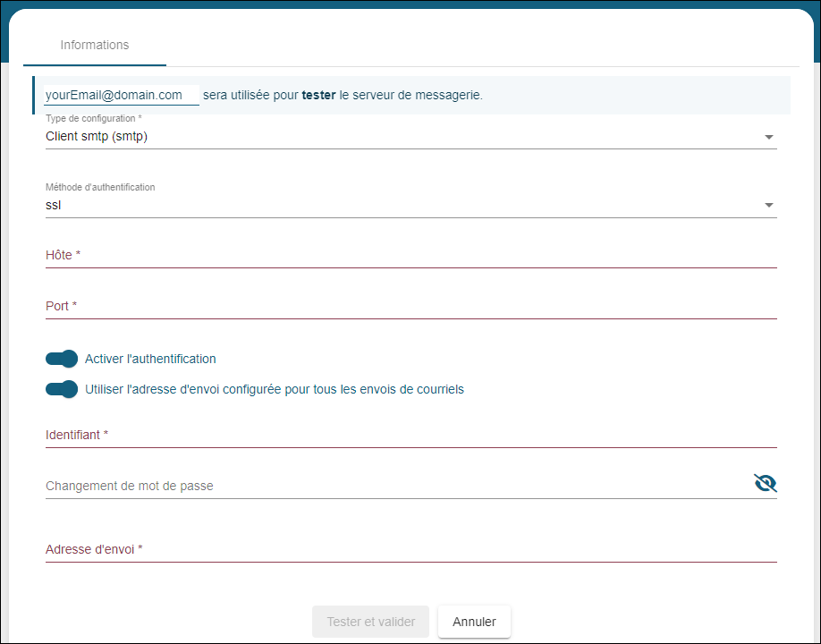This screenshot has width=821, height=644.
Task: Select the Informations tab label
Action: 94,45
